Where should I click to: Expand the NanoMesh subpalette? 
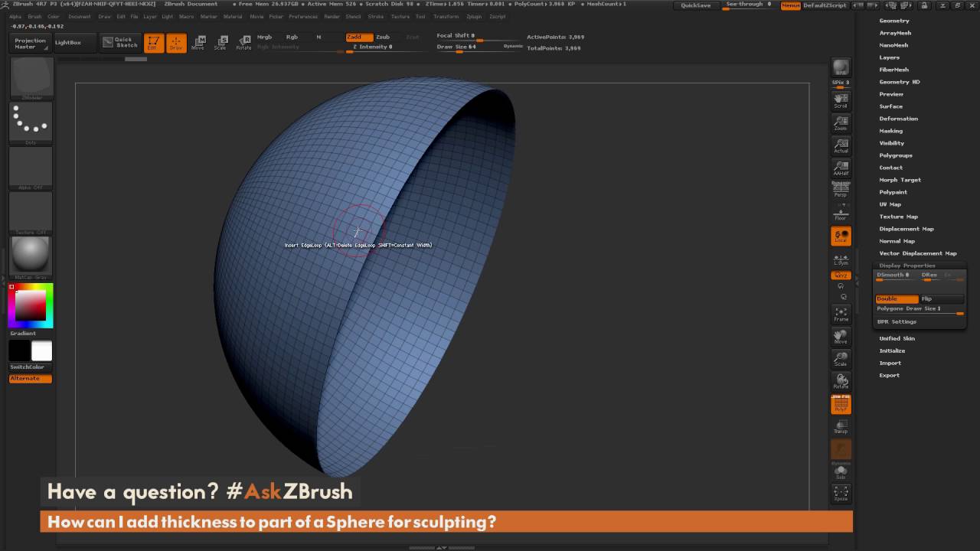click(893, 45)
